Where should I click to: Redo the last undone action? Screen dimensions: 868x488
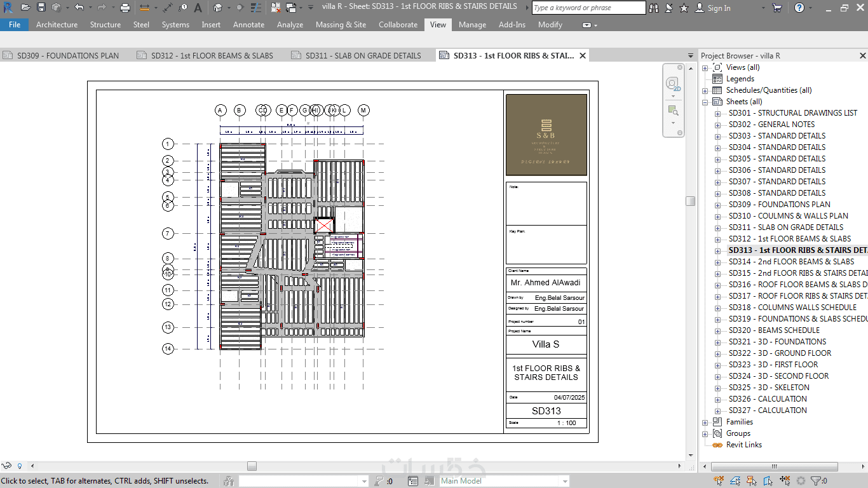102,8
